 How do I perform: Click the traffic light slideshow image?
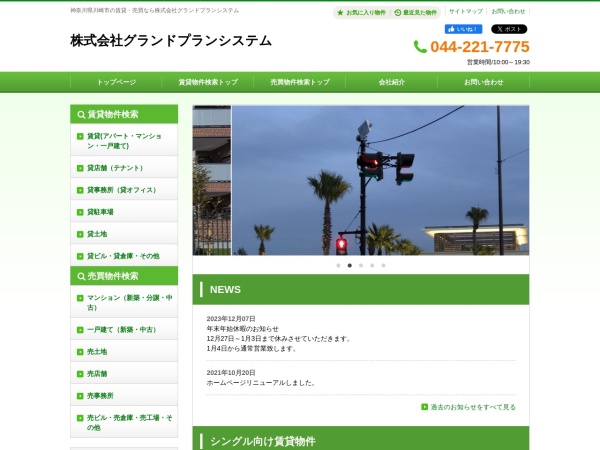pyautogui.click(x=380, y=180)
